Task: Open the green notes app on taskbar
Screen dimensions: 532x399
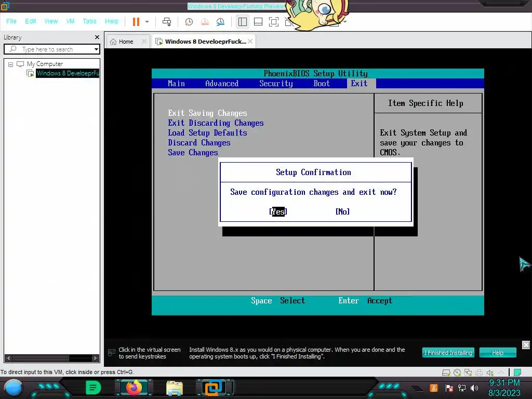Action: pos(94,388)
